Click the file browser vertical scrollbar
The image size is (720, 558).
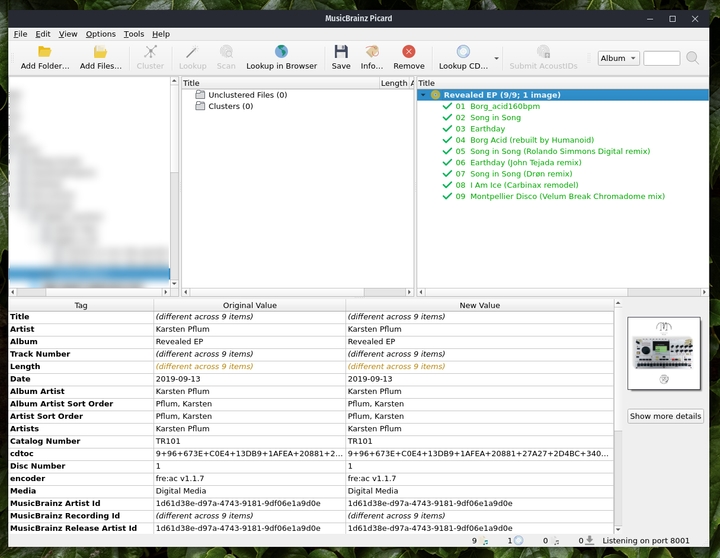pos(174,182)
